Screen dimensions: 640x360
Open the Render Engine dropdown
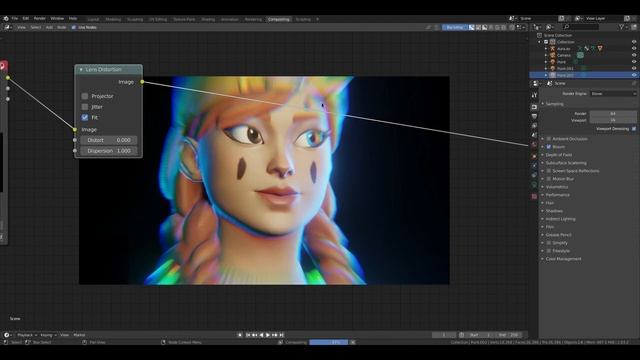613,94
